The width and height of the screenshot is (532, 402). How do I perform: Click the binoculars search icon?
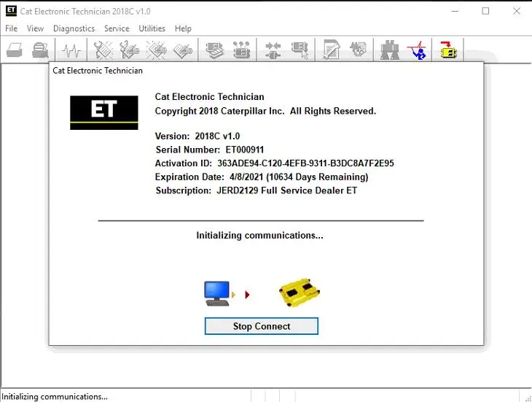(390, 50)
